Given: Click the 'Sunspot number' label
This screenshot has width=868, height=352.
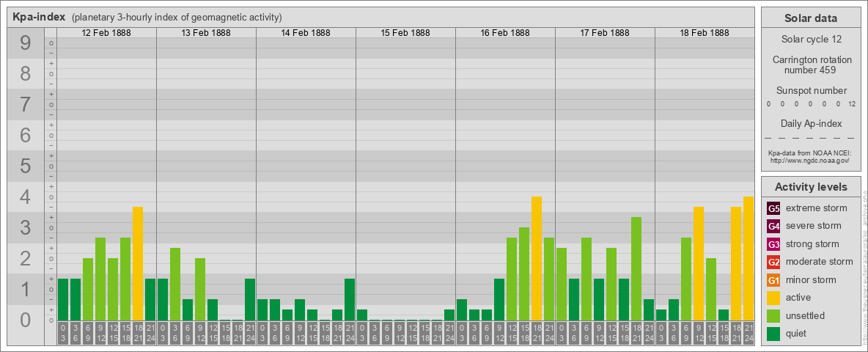Looking at the screenshot, I should pos(811,91).
